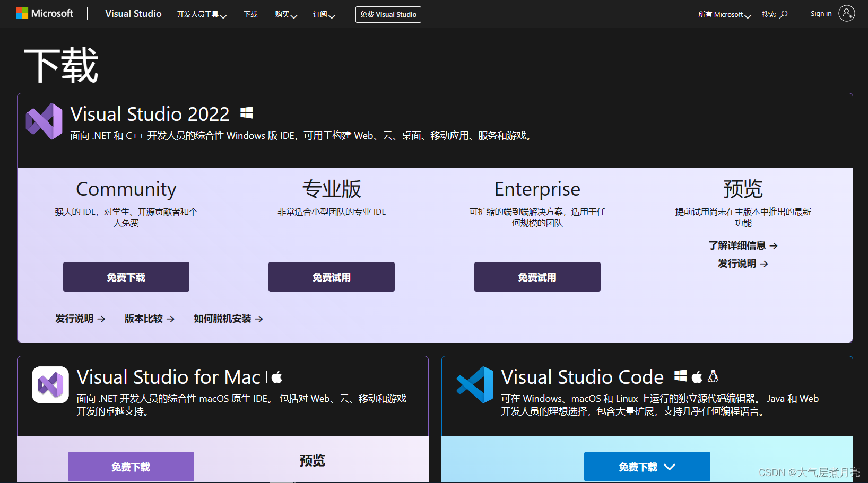Screen dimensions: 868x483
Task: Click the 免费 Visual Studio button
Action: click(x=388, y=14)
